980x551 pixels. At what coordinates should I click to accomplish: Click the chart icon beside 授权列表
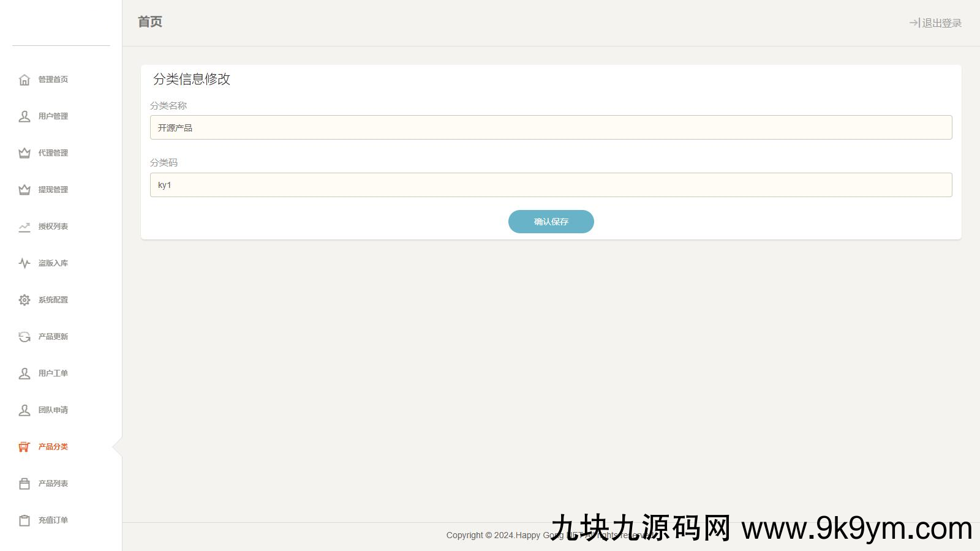coord(24,227)
